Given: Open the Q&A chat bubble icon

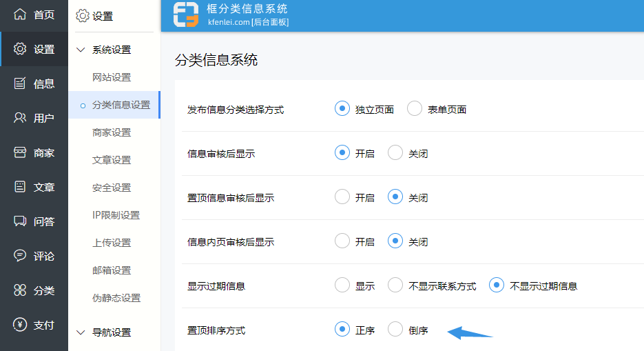Looking at the screenshot, I should click(x=20, y=221).
